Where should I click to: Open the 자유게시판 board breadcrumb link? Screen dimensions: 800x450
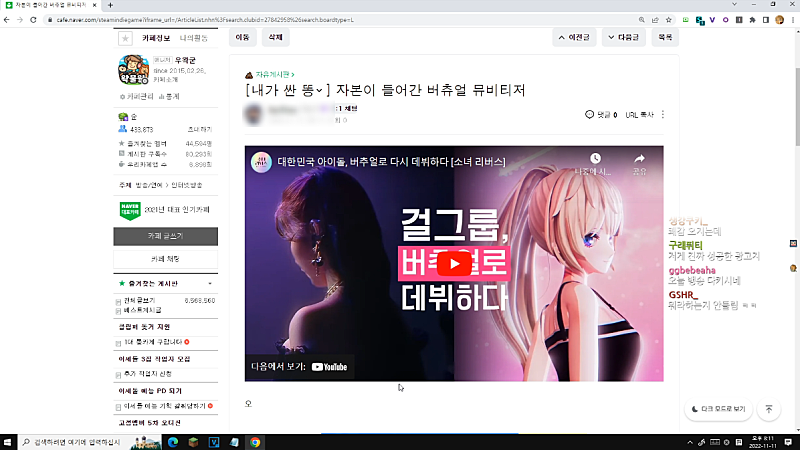[274, 75]
